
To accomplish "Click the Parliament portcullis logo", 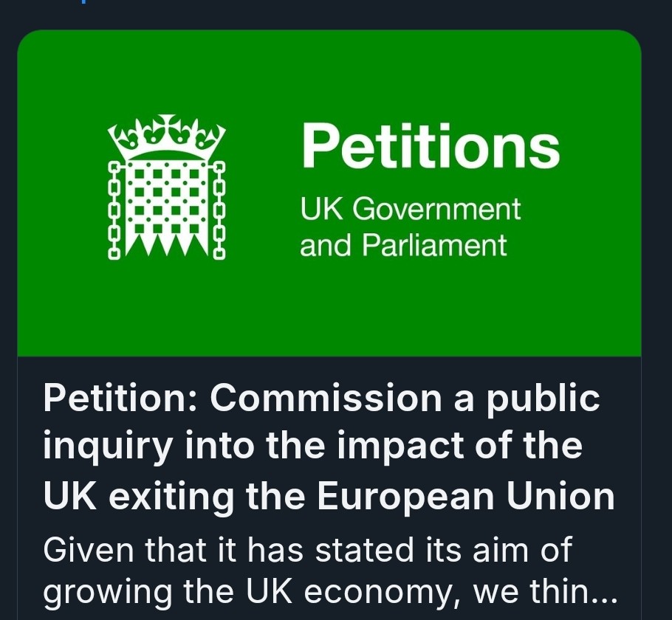I will coord(166,187).
